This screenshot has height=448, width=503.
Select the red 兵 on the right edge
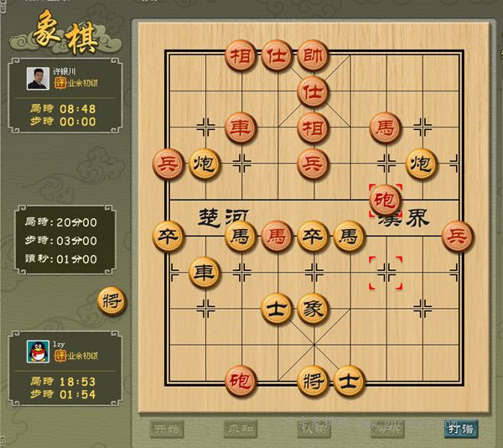click(x=458, y=237)
